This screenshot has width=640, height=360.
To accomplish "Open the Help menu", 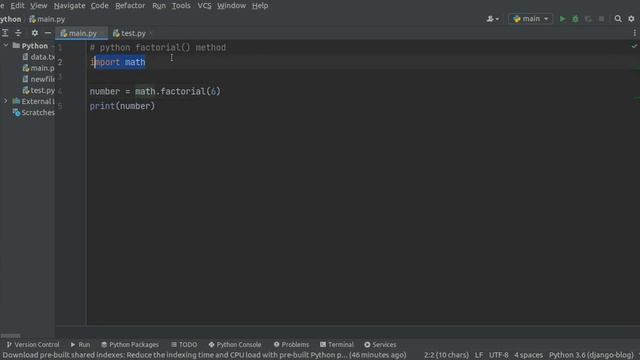I will coord(260,6).
